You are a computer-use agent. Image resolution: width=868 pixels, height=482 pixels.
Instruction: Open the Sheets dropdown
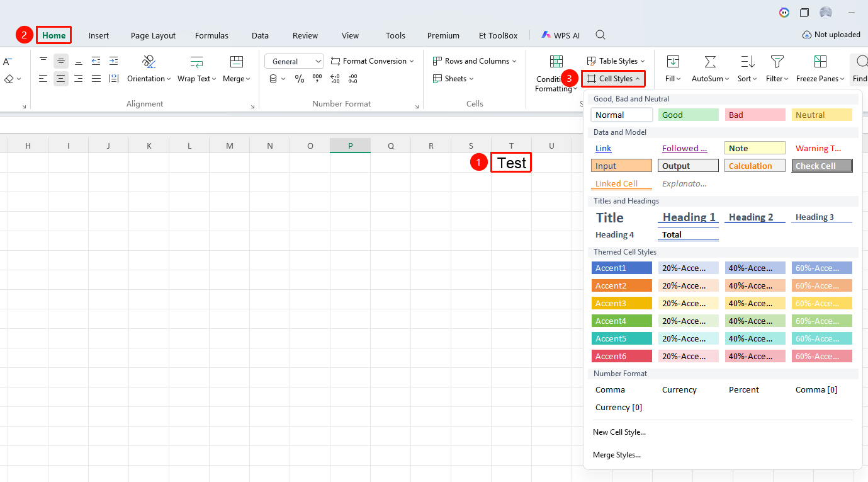click(x=454, y=79)
